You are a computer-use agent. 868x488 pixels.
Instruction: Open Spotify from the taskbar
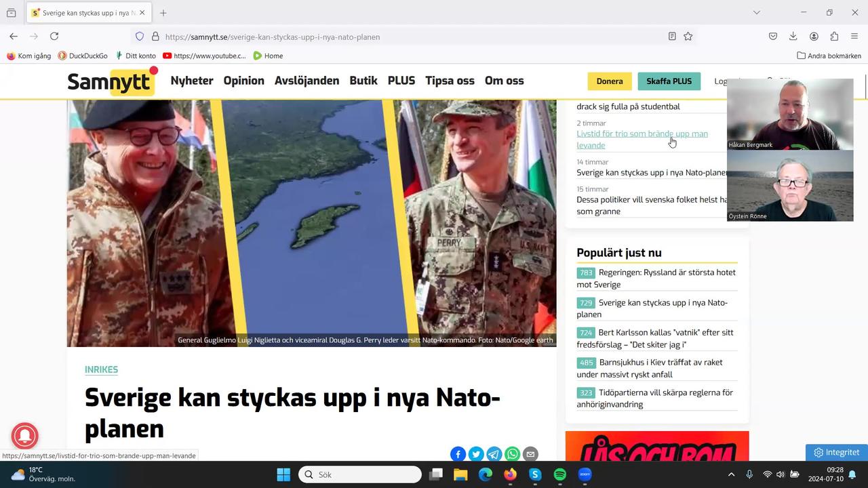pos(560,474)
